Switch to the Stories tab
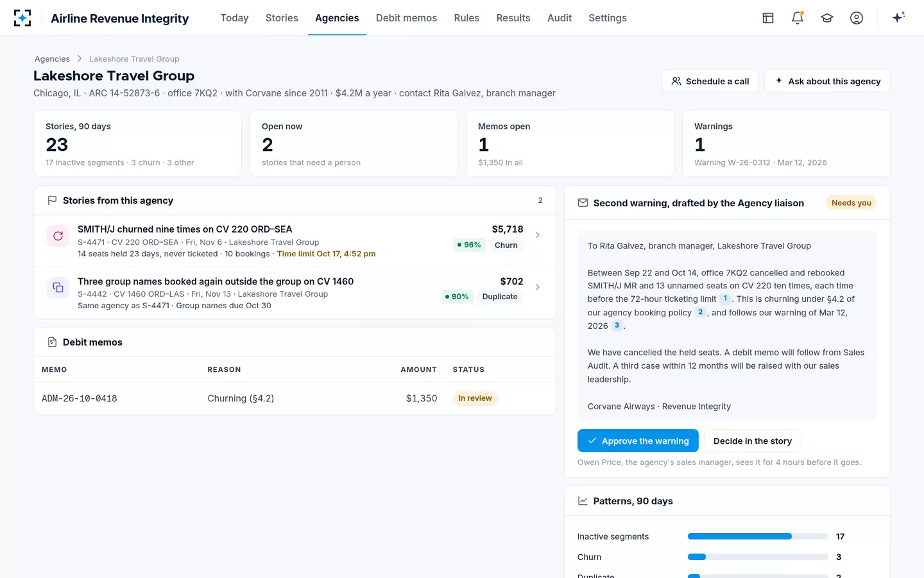The image size is (924, 578). (282, 18)
